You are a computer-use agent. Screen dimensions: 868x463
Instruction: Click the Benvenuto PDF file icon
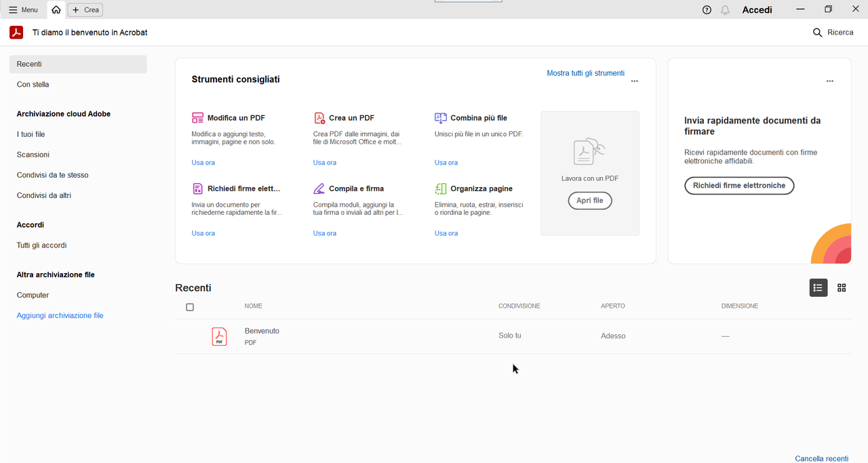219,337
